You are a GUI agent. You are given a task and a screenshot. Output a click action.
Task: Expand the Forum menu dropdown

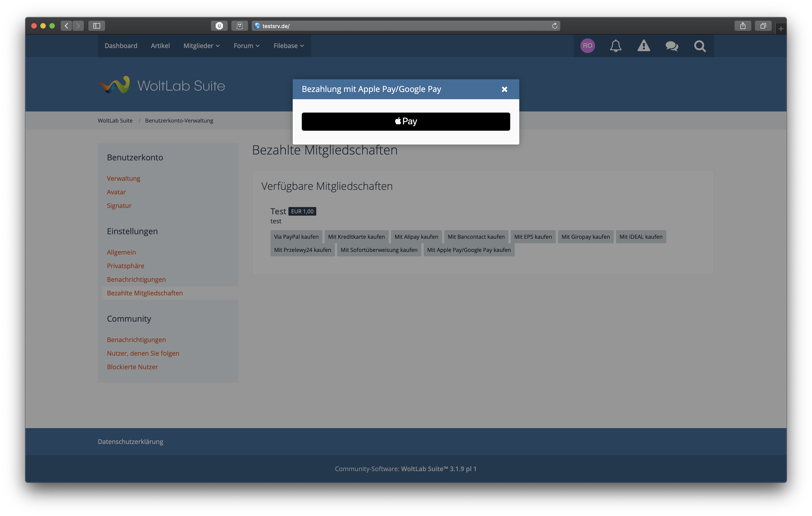click(246, 46)
